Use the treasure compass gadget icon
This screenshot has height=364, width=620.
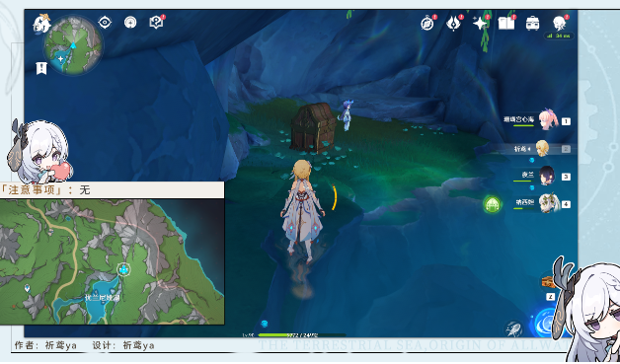click(548, 282)
